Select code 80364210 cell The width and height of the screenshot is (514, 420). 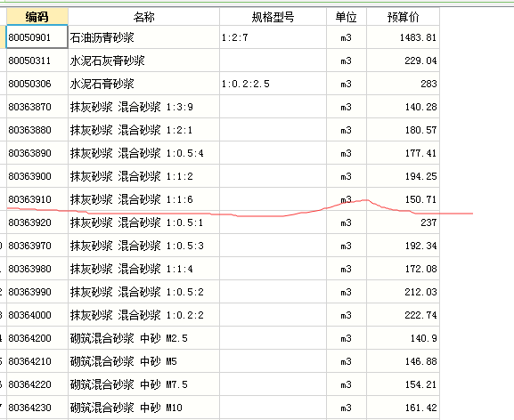point(37,361)
